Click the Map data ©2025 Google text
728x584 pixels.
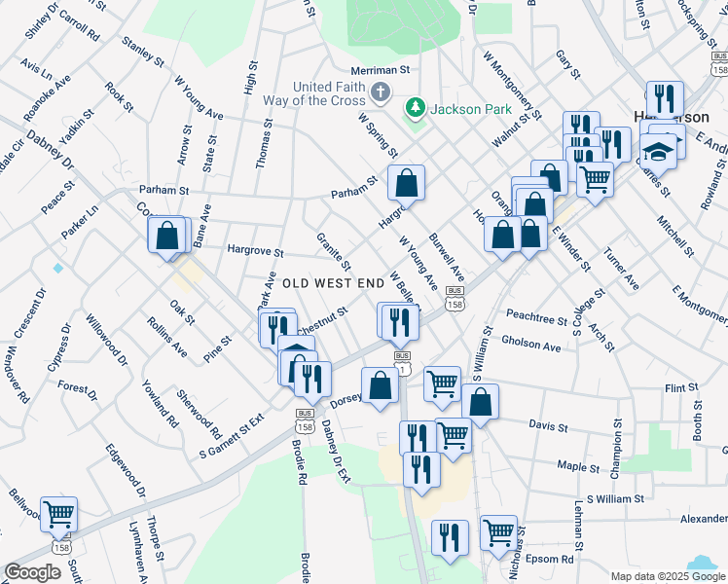tap(667, 575)
